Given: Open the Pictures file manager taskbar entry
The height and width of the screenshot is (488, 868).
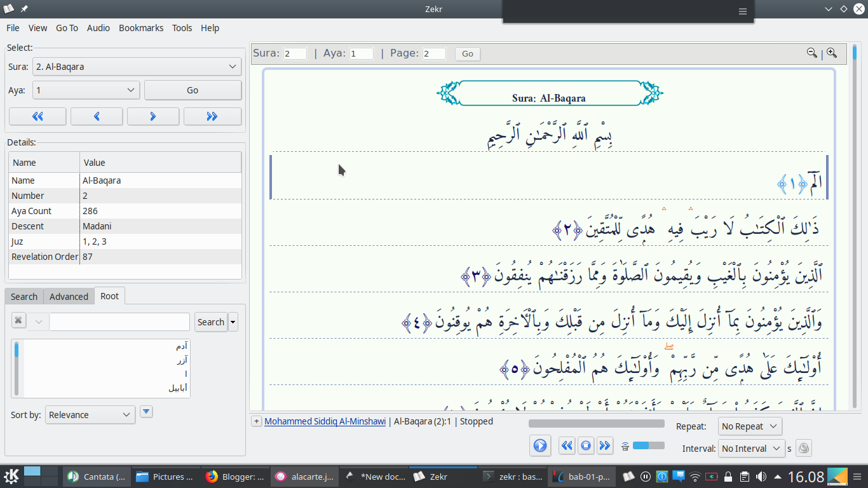Looking at the screenshot, I should pos(165,477).
